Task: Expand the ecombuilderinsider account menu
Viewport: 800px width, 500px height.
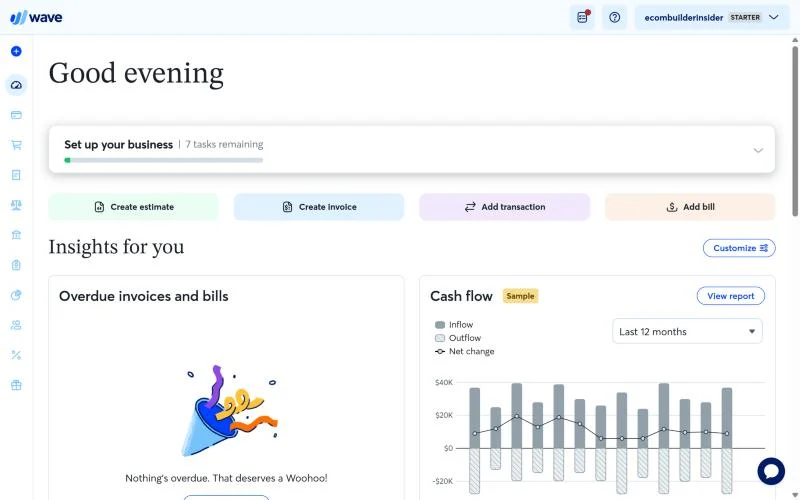Action: click(x=712, y=17)
